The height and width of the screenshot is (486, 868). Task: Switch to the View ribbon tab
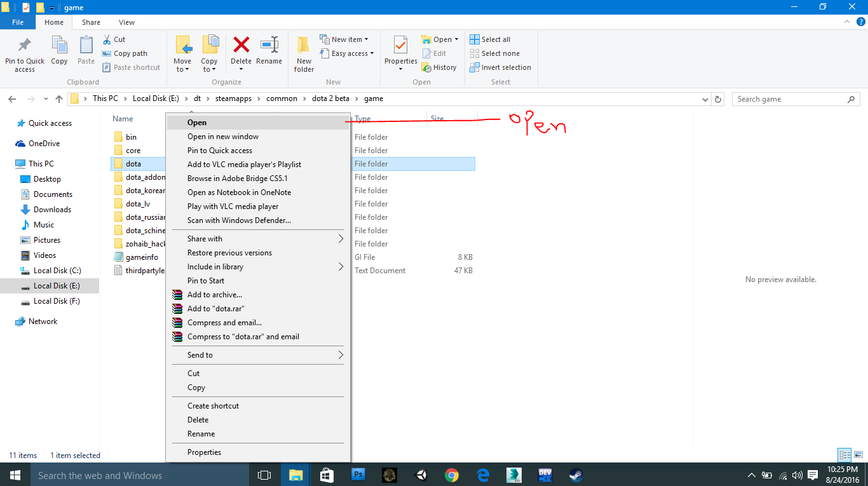127,22
